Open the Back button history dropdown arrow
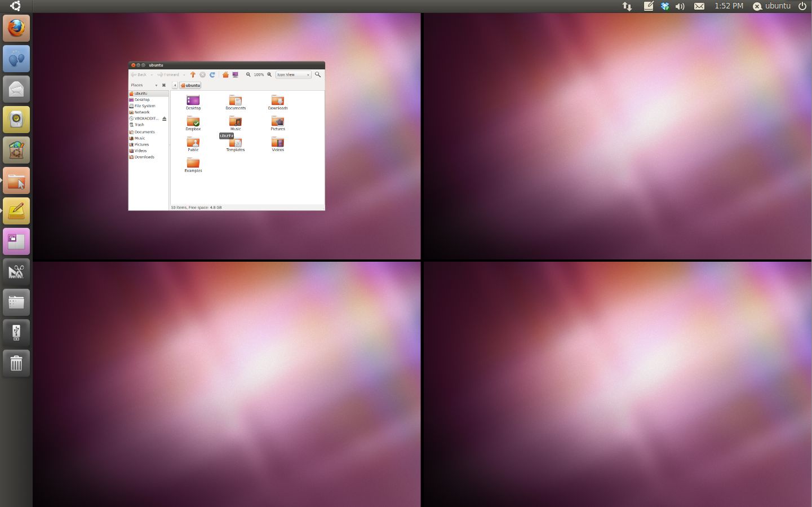812x507 pixels. (x=151, y=74)
